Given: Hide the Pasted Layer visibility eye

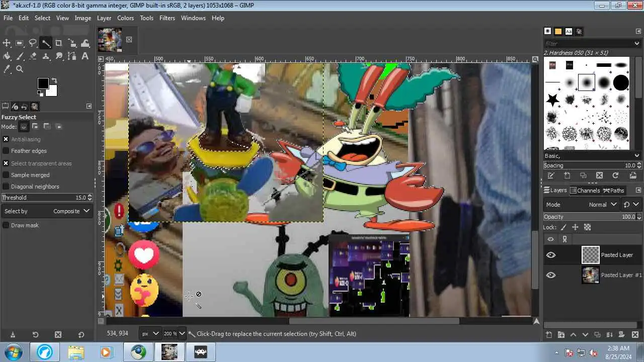Looking at the screenshot, I should (x=551, y=255).
